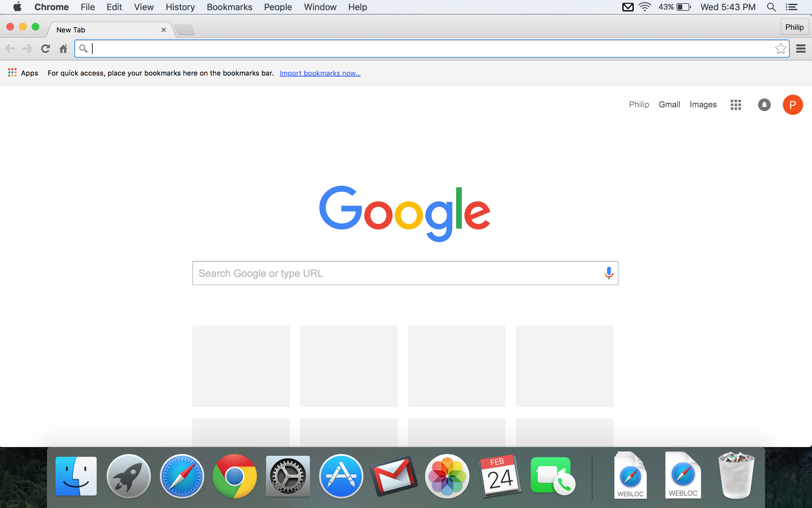Open the File menu

pos(88,7)
